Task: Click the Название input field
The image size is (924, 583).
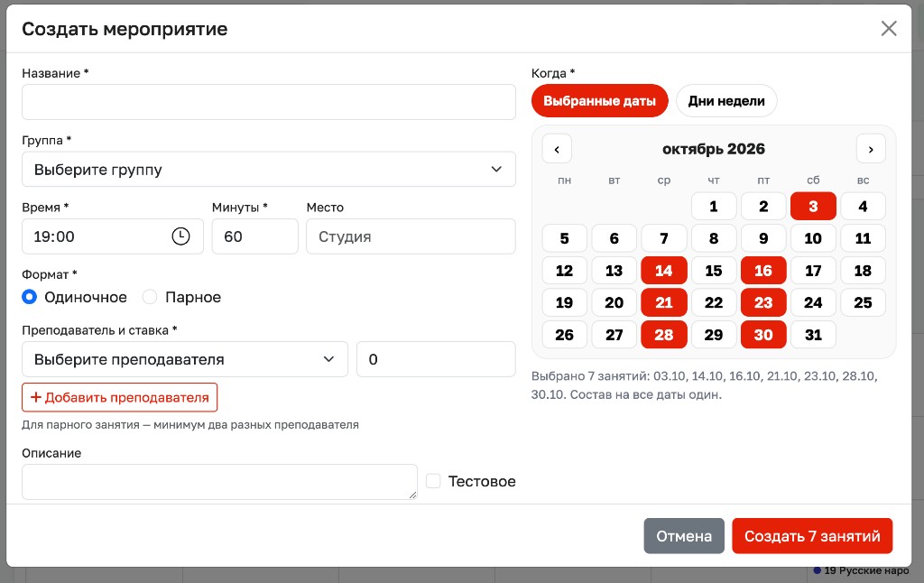Action: pyautogui.click(x=269, y=102)
